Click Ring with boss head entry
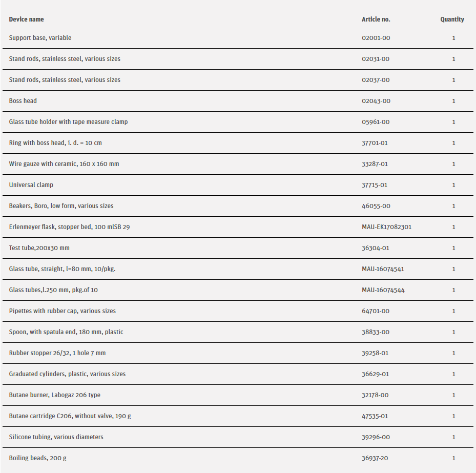The height and width of the screenshot is (473, 476). (55, 143)
